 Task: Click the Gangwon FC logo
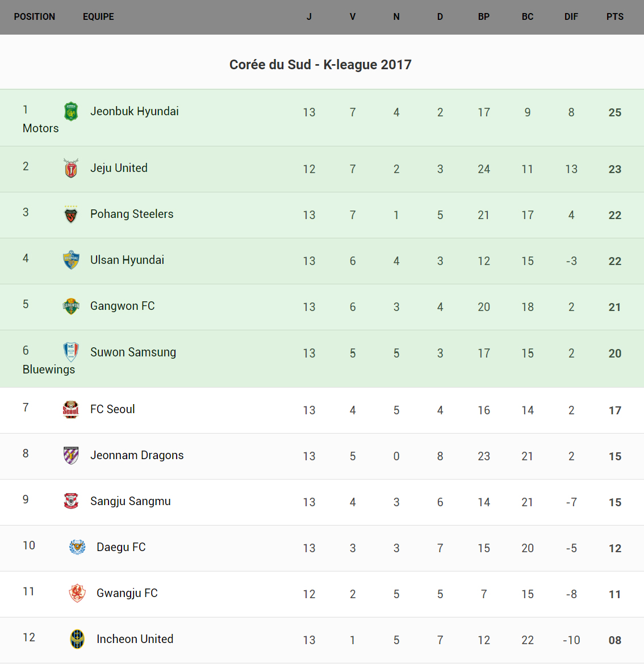tap(71, 306)
